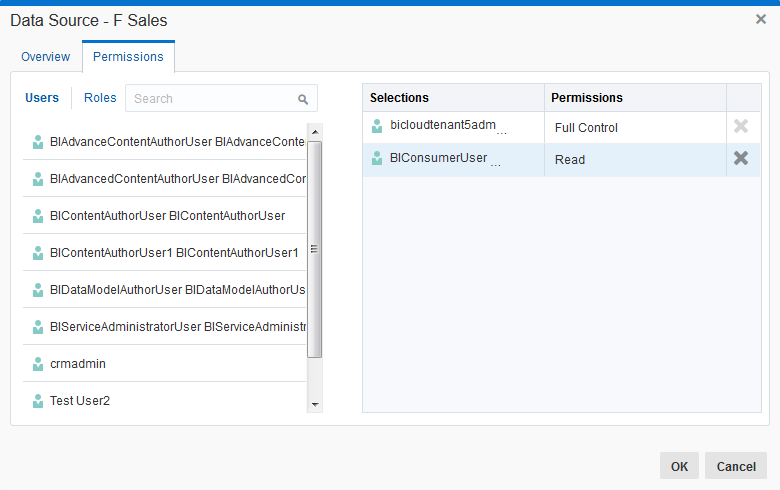
Task: Click user icon of BIConsumerUser selection
Action: pos(377,158)
